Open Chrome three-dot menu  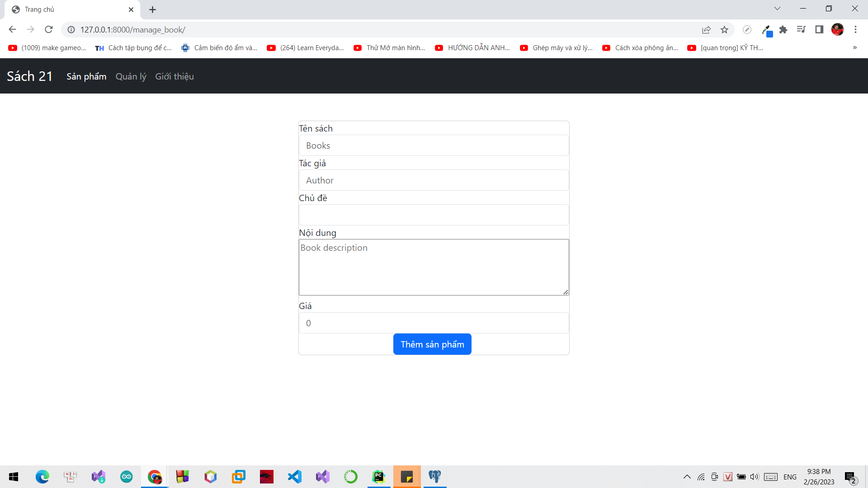[855, 30]
